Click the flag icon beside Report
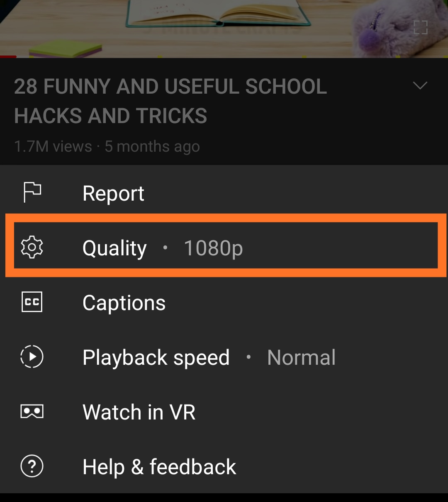448x502 pixels. 32,193
